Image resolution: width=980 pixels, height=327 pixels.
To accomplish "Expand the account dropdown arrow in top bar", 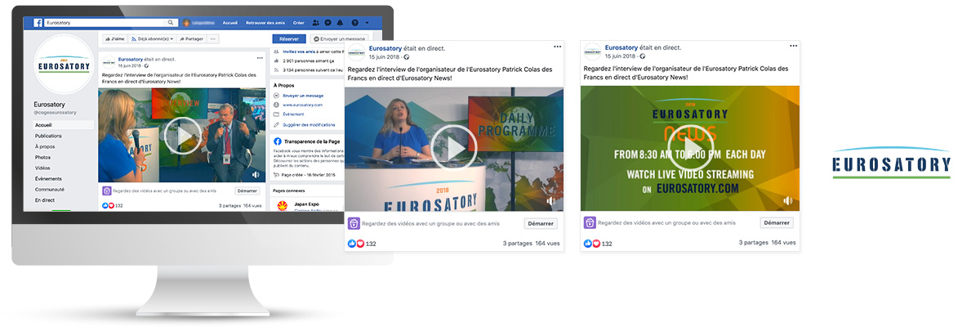I will (367, 23).
